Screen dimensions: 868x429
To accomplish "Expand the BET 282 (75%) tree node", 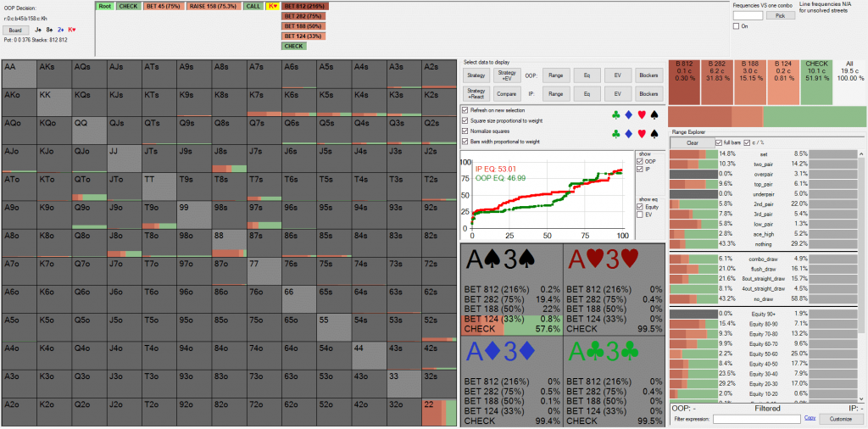I will click(303, 16).
